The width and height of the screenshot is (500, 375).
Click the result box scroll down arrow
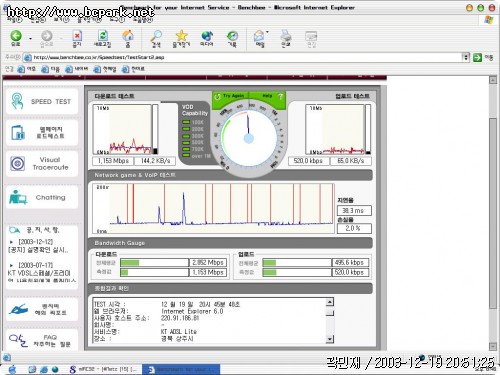329,339
